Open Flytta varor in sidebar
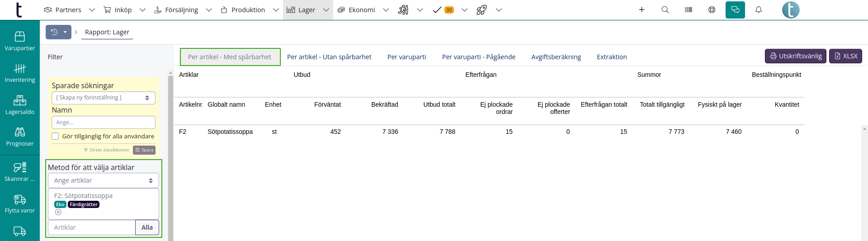This screenshot has height=241, width=868. pyautogui.click(x=20, y=204)
